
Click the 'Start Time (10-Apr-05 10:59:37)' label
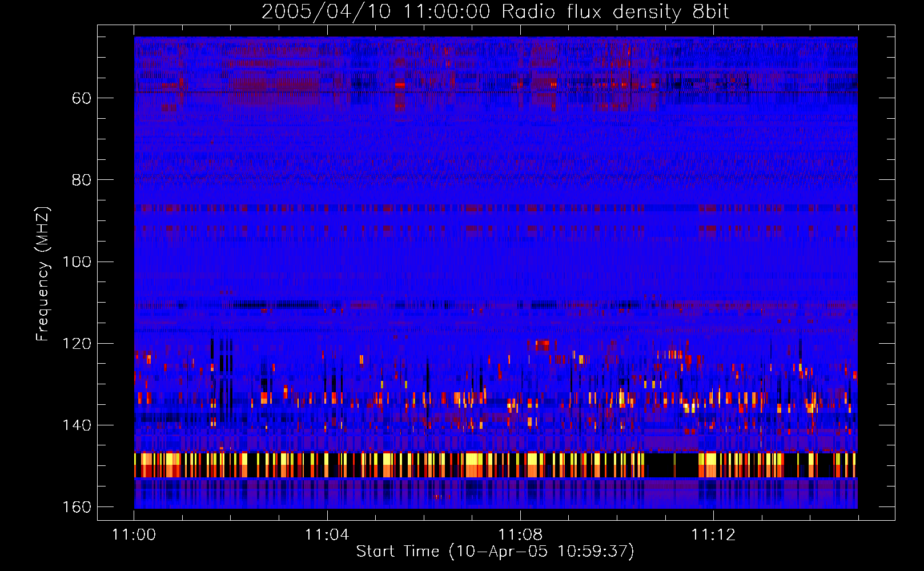pos(495,552)
